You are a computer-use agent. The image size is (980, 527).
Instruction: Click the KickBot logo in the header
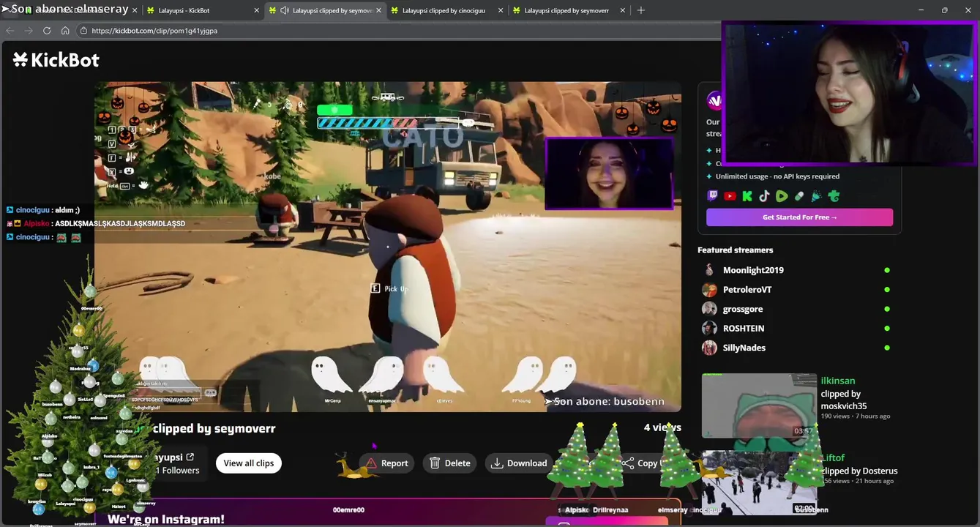pyautogui.click(x=56, y=60)
